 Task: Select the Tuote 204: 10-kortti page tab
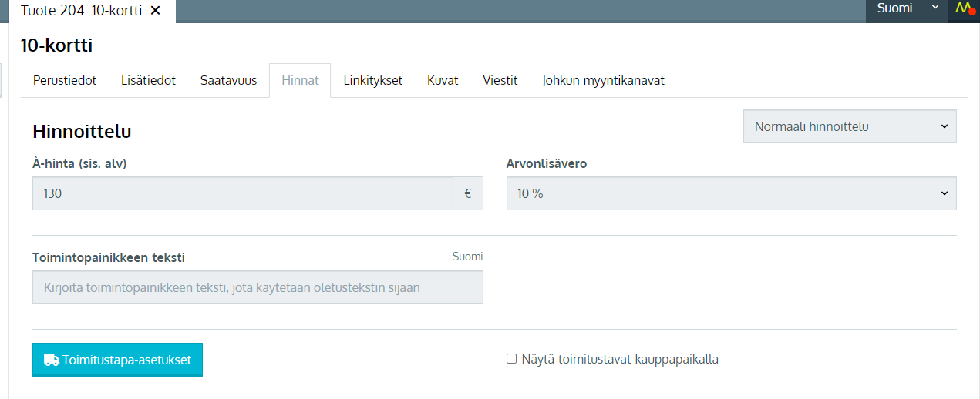(x=81, y=11)
